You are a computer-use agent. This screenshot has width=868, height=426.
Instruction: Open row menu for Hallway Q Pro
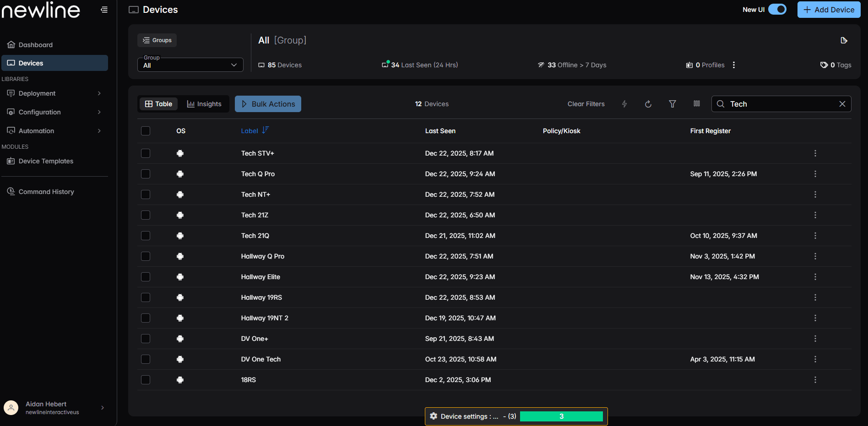tap(815, 256)
